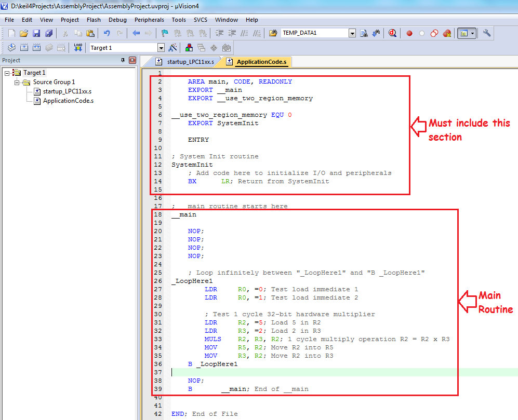Image resolution: width=518 pixels, height=420 pixels.
Task: Open the Help menu
Action: pos(252,20)
